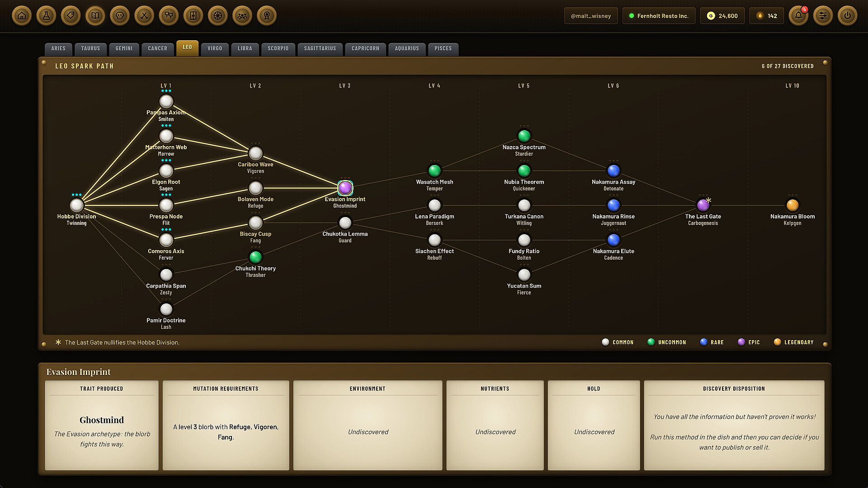Open the notifications bell
The height and width of the screenshot is (488, 868).
[798, 16]
